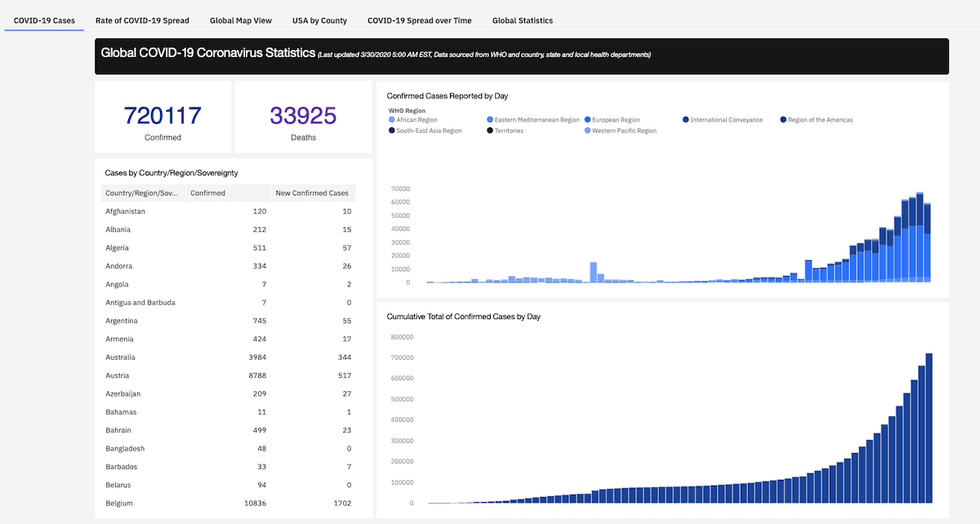
Task: Select the Global Statistics tab
Action: [522, 20]
